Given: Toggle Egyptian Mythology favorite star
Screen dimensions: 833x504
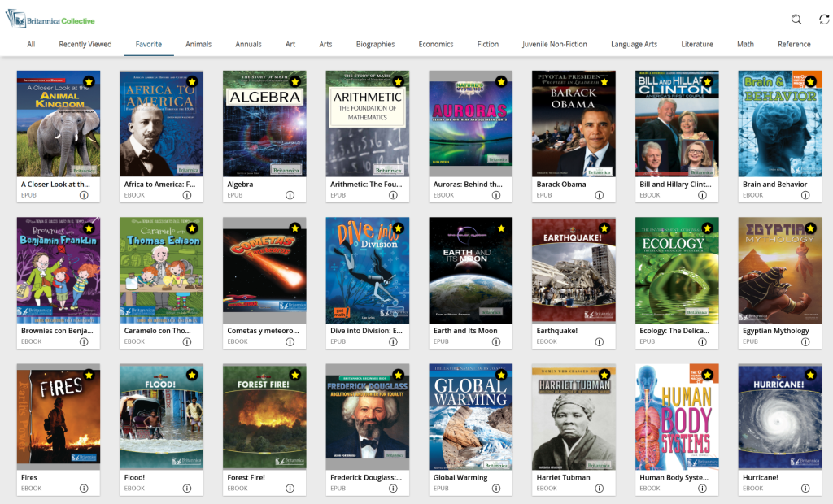Looking at the screenshot, I should pos(810,228).
